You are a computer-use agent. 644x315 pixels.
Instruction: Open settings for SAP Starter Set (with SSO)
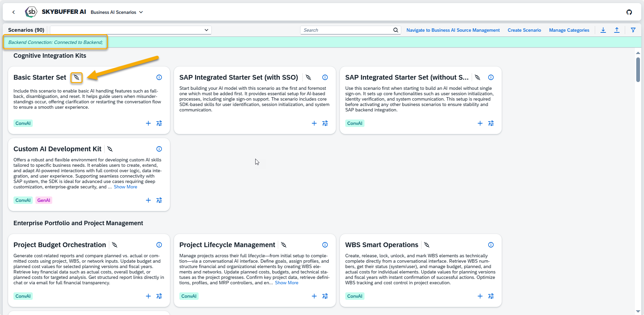325,123
